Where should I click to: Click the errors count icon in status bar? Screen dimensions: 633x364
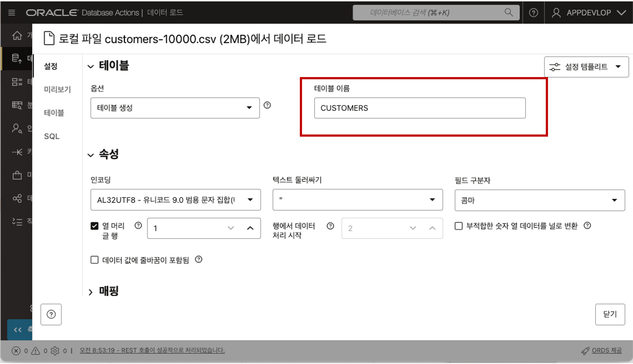[16, 351]
